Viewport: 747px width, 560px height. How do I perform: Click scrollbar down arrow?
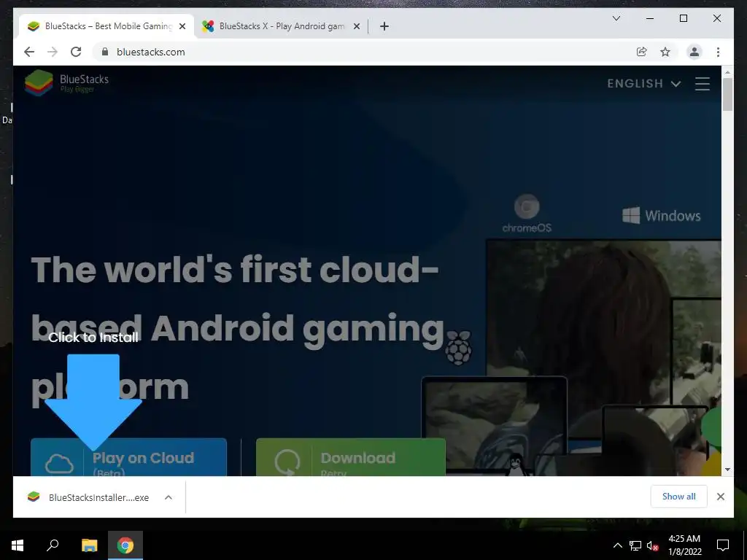click(x=727, y=470)
